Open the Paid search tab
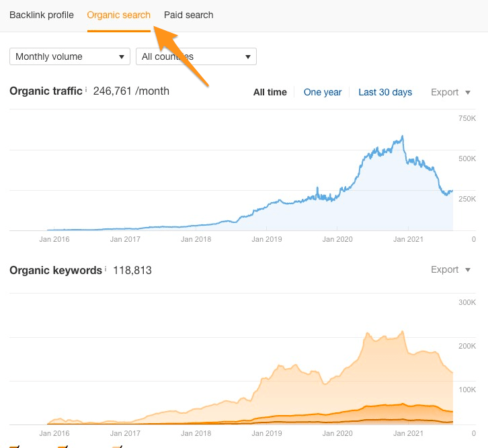 189,15
